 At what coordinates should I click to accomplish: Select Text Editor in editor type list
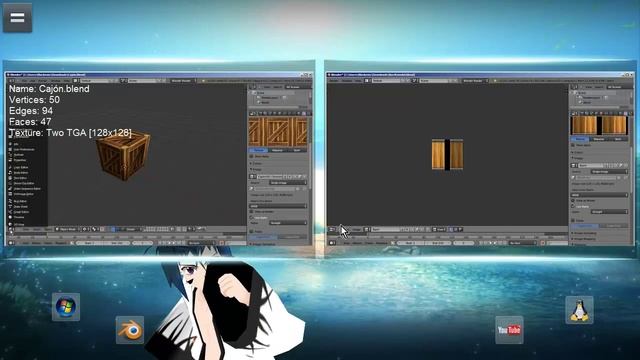[18, 178]
